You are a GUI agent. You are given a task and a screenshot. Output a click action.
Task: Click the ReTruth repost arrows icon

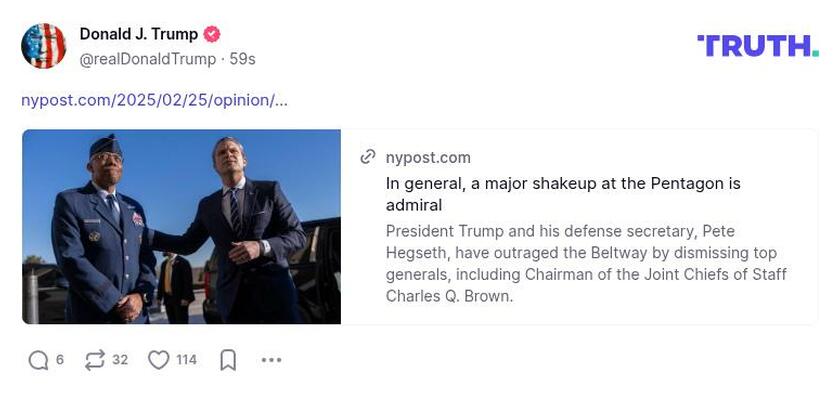(95, 360)
